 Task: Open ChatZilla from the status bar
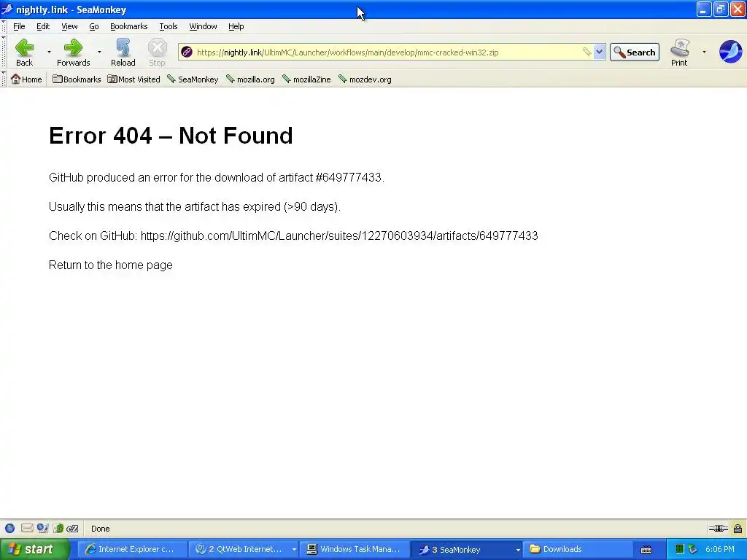[72, 528]
